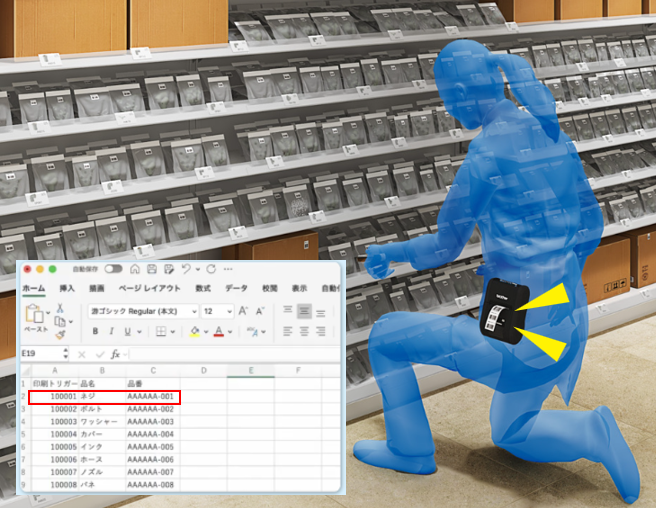This screenshot has height=508, width=656.
Task: Align text to bottom of cell
Action: click(320, 313)
